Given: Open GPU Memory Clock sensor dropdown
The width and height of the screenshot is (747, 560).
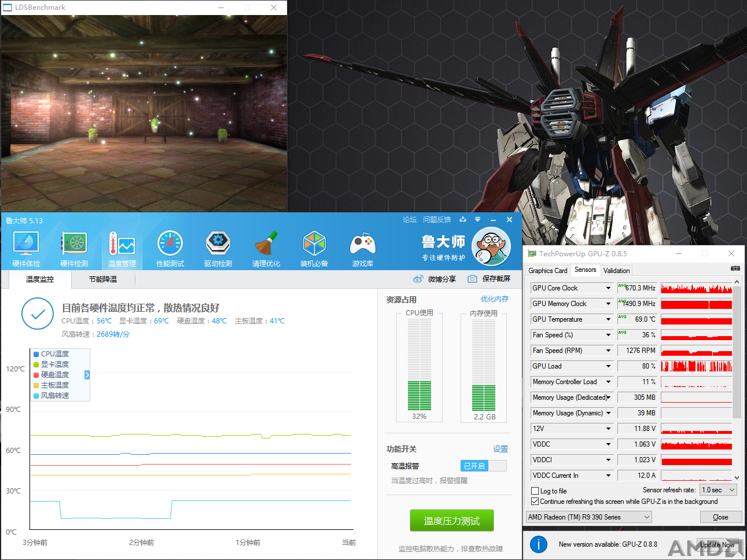Looking at the screenshot, I should (x=609, y=304).
